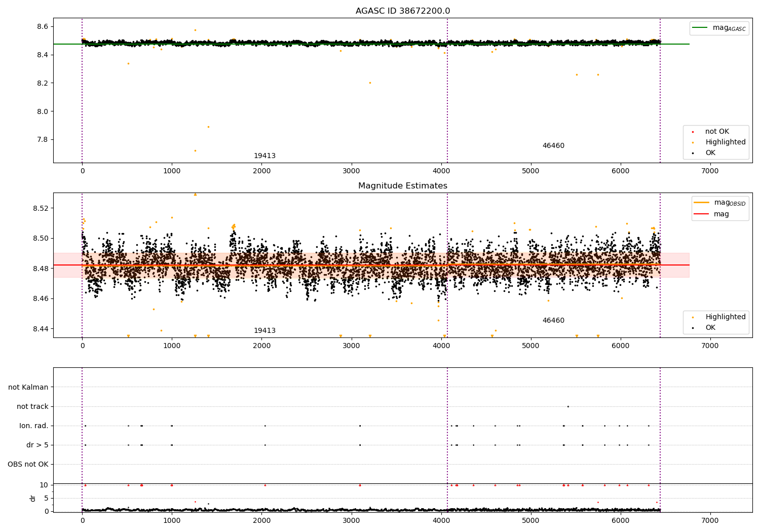Click the 'dr' y-axis label

tap(33, 498)
